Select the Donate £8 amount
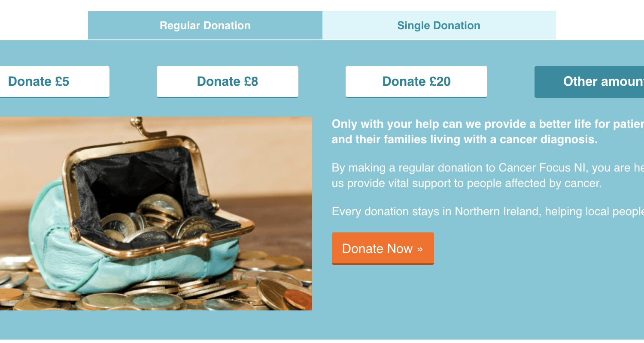The width and height of the screenshot is (644, 343). 228,81
